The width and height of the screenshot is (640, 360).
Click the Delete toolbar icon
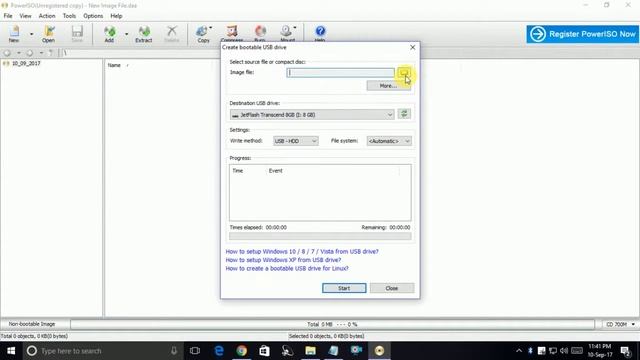coord(172,34)
